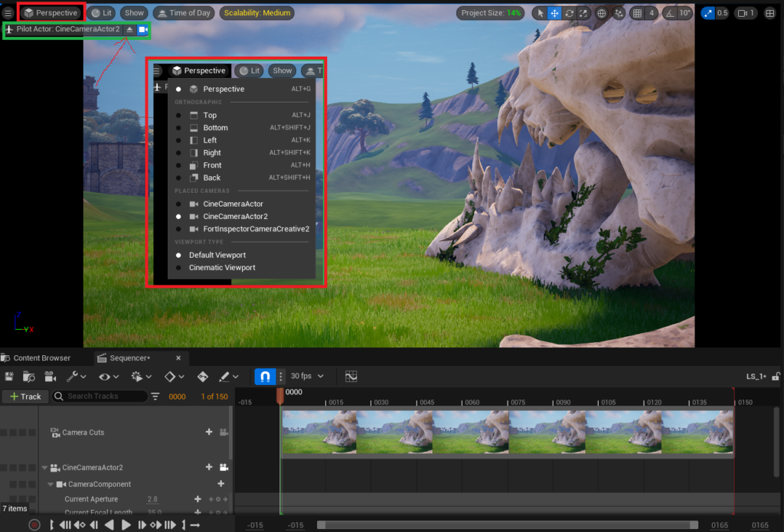Viewport: 784px width, 532px height.
Task: Toggle grid snapping in viewport toolbar
Action: pyautogui.click(x=638, y=14)
